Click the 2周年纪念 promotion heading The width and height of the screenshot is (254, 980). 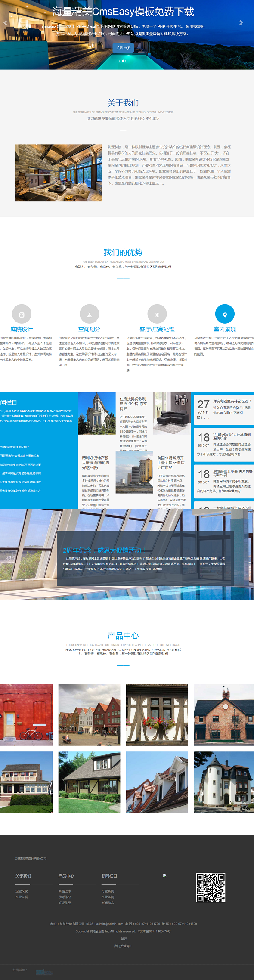point(104,550)
